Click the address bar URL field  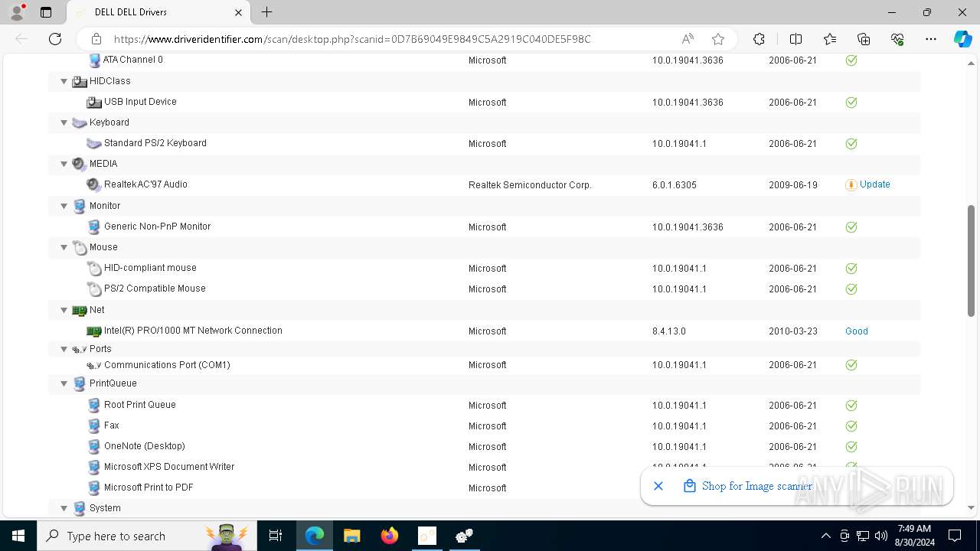pyautogui.click(x=352, y=39)
